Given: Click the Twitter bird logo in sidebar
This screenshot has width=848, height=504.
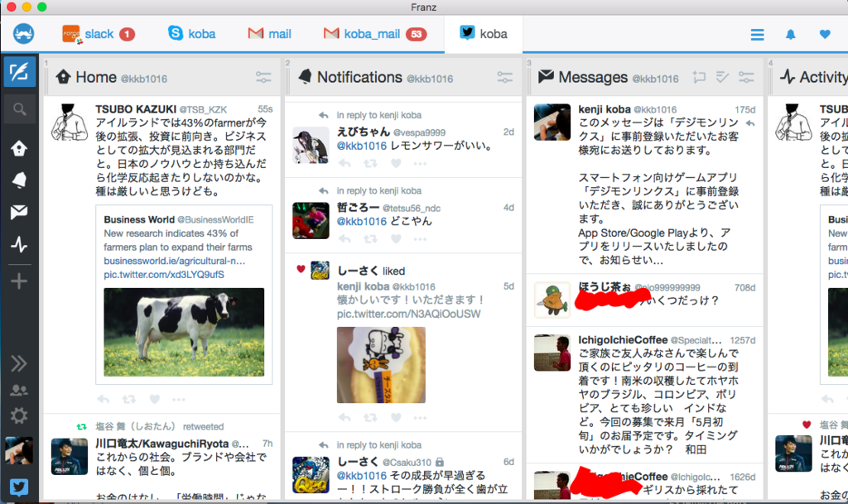Looking at the screenshot, I should [20, 487].
